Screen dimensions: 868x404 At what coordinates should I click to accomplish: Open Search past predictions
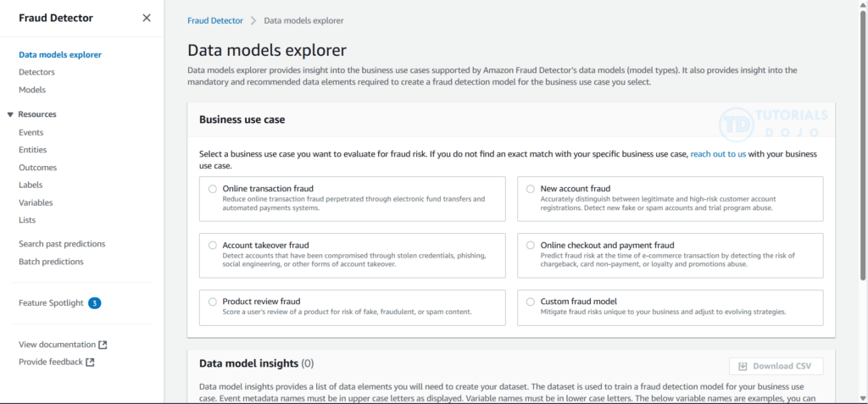62,244
